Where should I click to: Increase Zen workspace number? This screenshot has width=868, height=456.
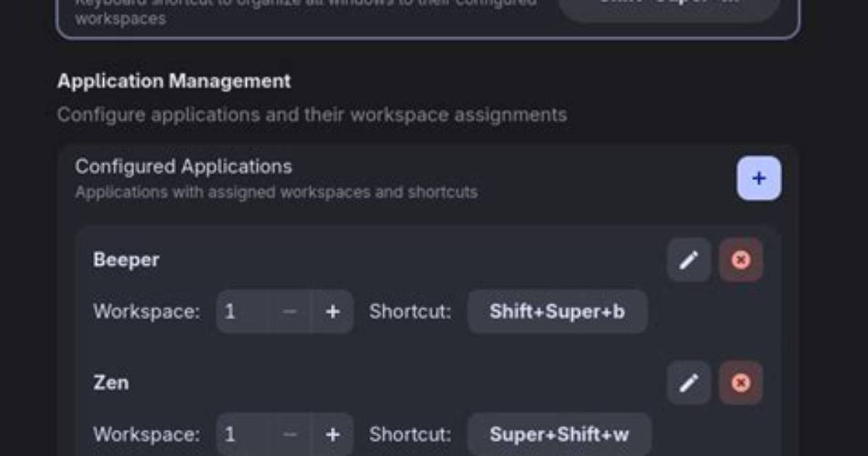(332, 434)
